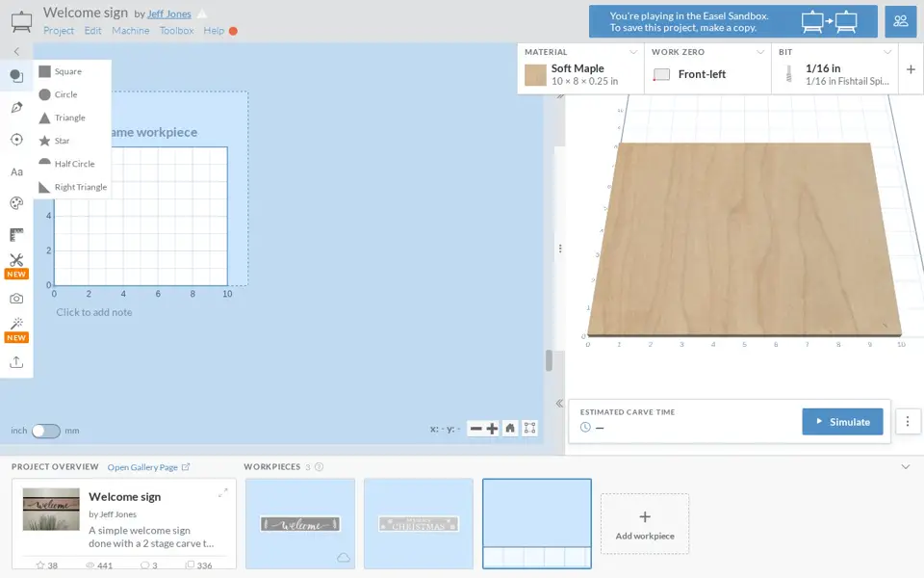
Task: Click the Import upload icon
Action: pyautogui.click(x=16, y=361)
